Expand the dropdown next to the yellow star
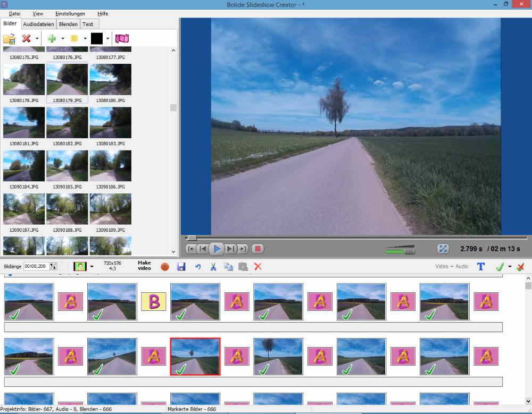 (85, 38)
